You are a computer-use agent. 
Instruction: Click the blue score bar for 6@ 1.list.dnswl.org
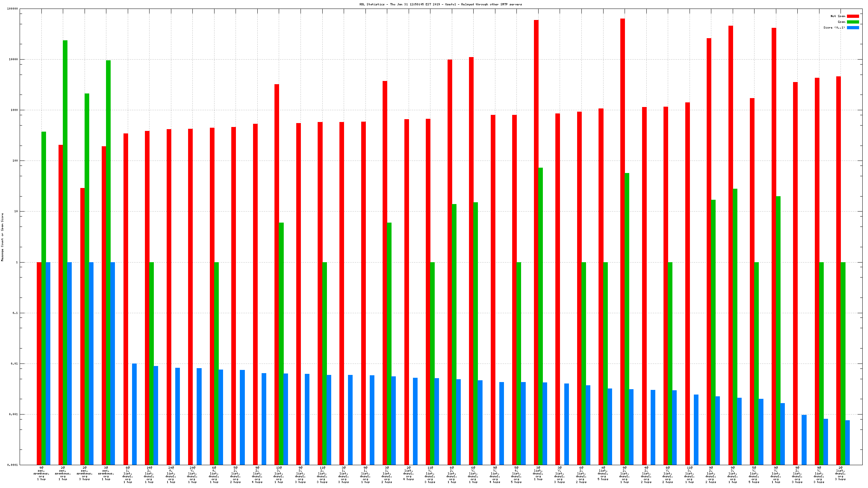[134, 414]
